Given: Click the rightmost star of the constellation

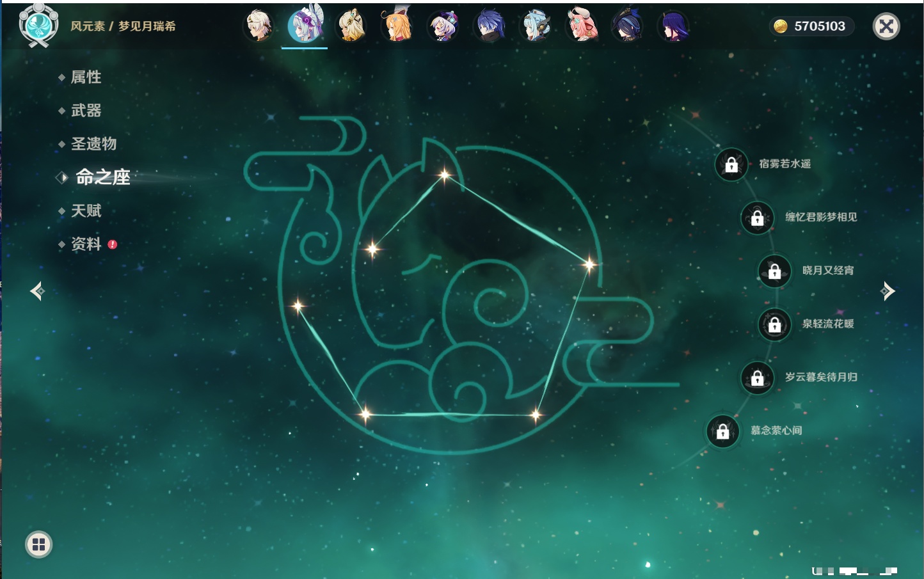Looking at the screenshot, I should click(589, 264).
